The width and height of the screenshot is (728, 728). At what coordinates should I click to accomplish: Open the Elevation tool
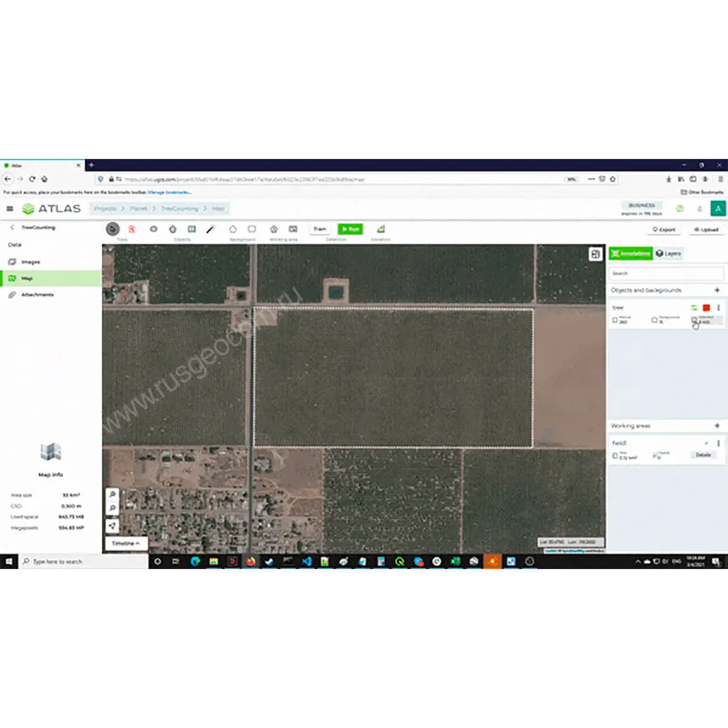381,229
